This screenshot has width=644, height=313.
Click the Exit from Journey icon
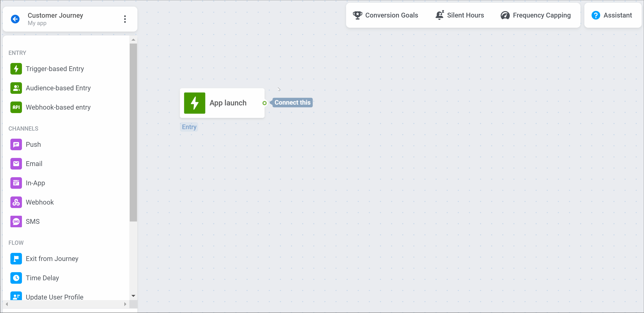pyautogui.click(x=16, y=258)
